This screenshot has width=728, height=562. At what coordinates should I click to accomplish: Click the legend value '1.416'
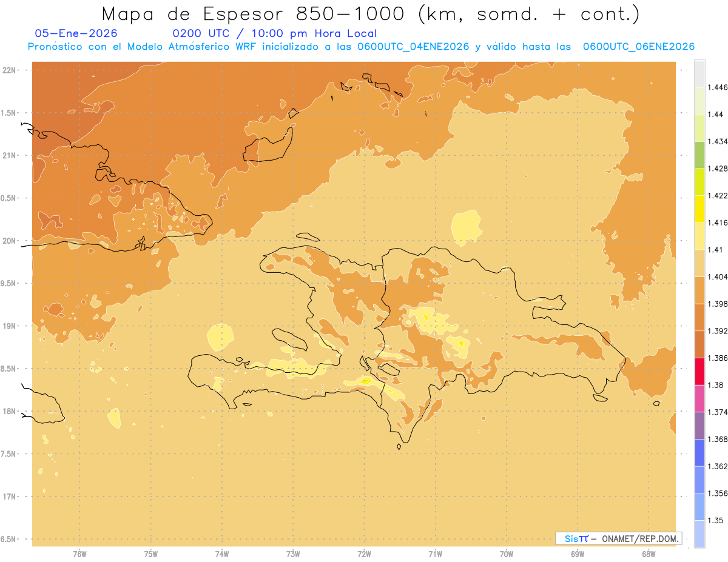pyautogui.click(x=718, y=222)
